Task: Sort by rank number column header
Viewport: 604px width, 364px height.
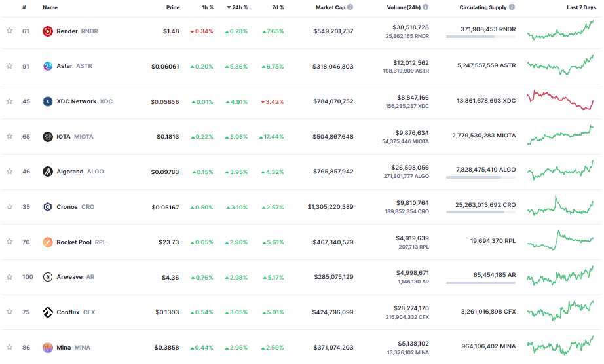Action: [24, 7]
